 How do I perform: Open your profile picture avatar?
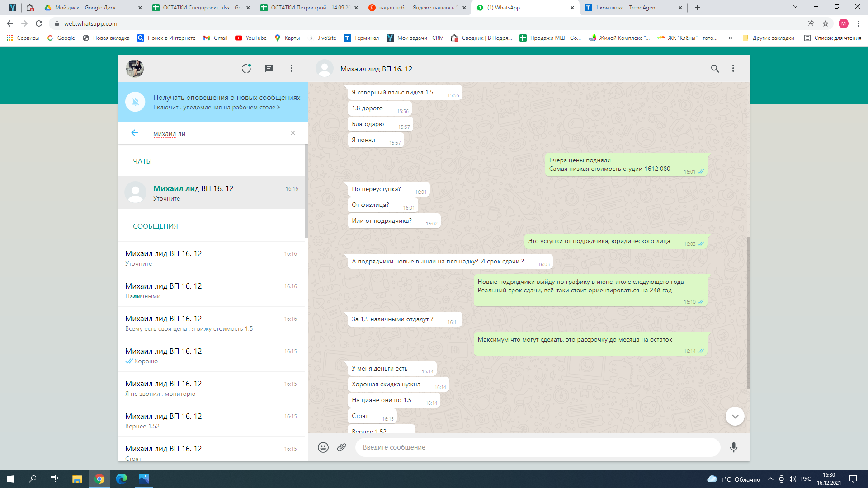tap(135, 68)
